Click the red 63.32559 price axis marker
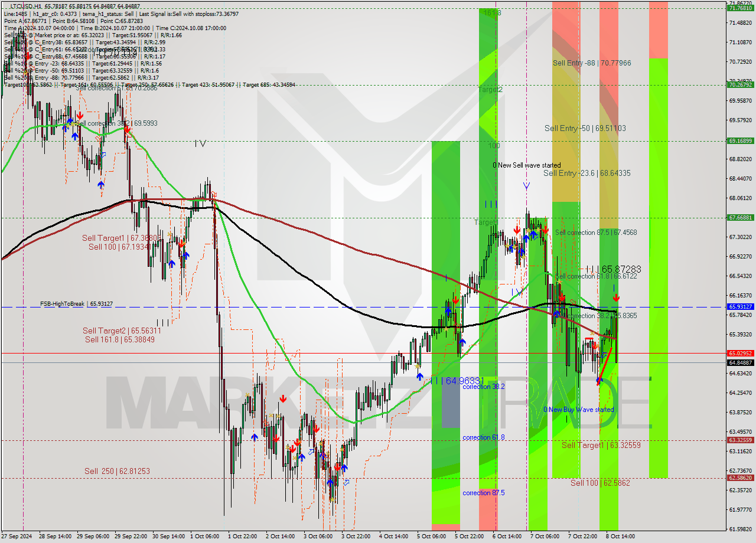The height and width of the screenshot is (543, 756). (x=741, y=440)
